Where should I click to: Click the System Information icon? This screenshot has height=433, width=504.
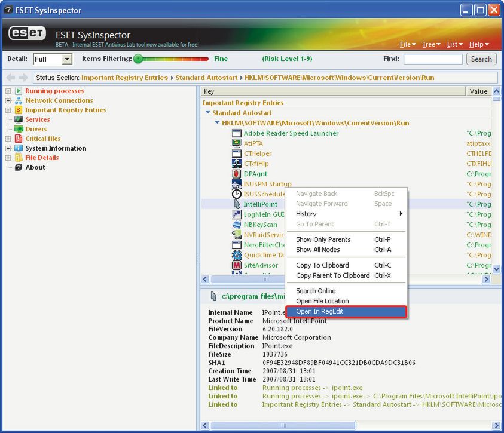(19, 148)
